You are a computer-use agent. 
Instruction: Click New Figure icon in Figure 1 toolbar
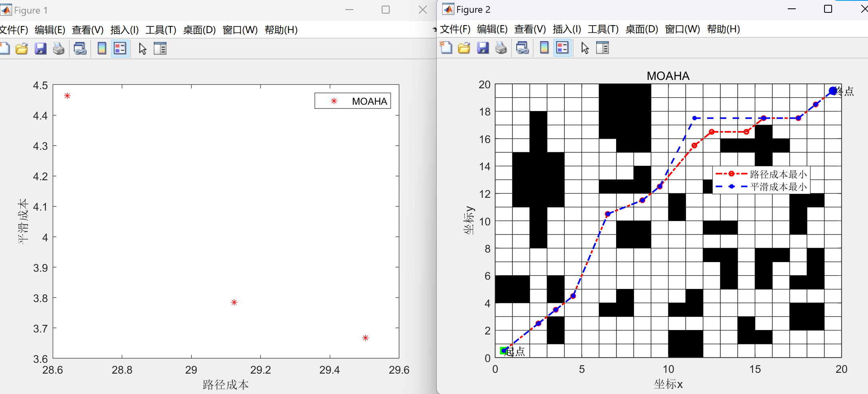(5, 49)
